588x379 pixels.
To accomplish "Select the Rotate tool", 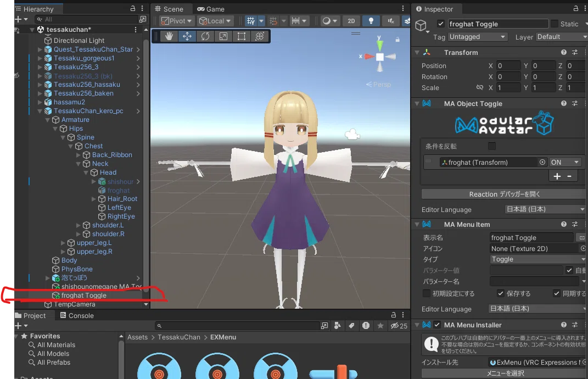I will pos(205,36).
